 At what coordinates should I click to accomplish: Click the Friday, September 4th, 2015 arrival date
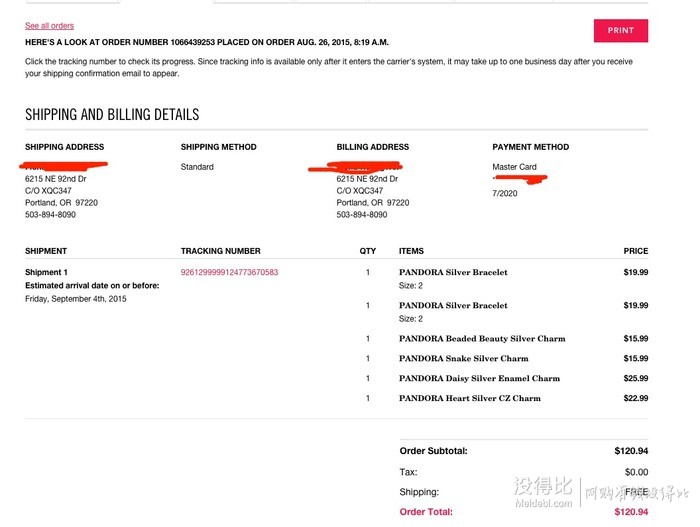(76, 299)
